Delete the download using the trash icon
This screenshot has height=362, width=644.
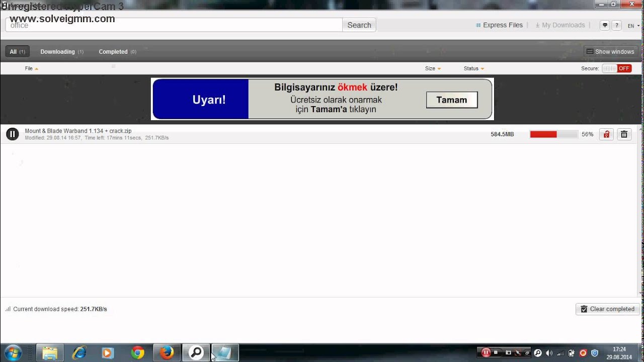click(x=624, y=134)
